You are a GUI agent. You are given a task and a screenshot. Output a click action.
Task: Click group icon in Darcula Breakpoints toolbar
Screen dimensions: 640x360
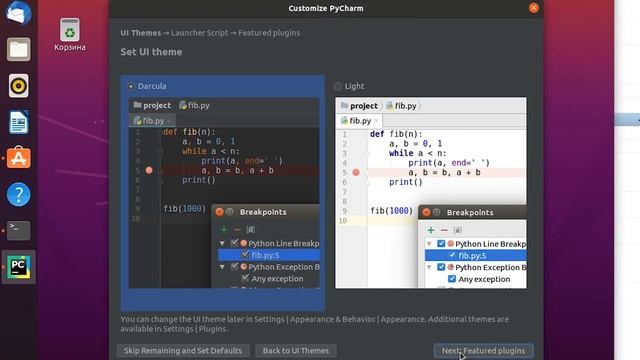[x=251, y=230]
